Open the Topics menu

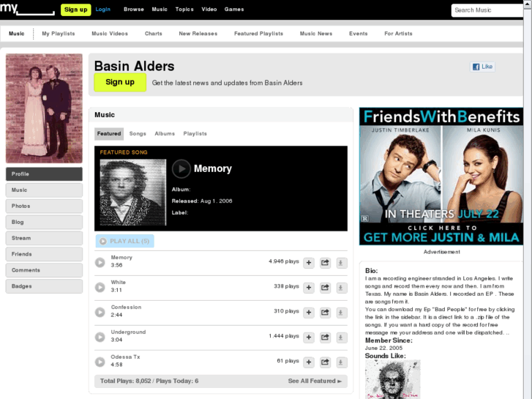click(184, 10)
